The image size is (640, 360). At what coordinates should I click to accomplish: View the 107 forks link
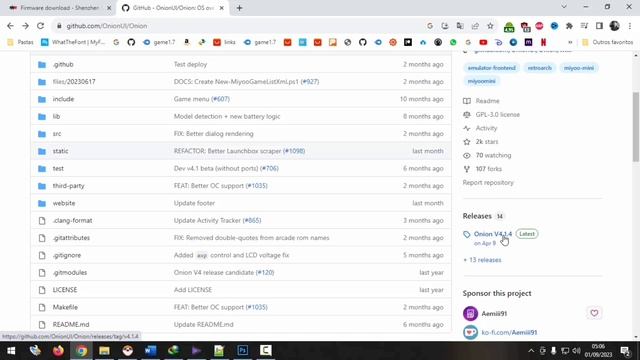point(489,169)
